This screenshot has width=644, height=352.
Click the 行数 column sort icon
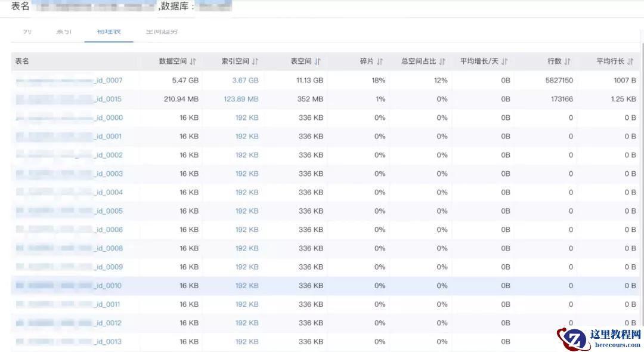point(568,61)
